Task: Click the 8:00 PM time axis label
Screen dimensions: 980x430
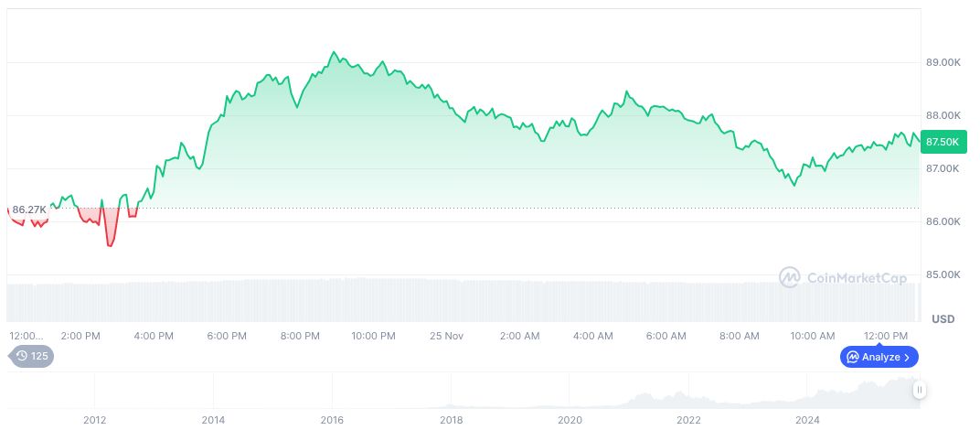Action: point(301,336)
